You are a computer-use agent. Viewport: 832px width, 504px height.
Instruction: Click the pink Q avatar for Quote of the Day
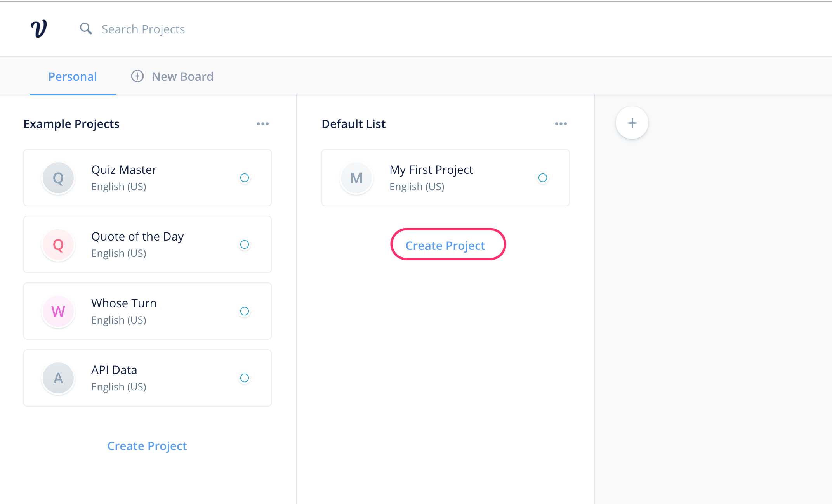tap(58, 245)
